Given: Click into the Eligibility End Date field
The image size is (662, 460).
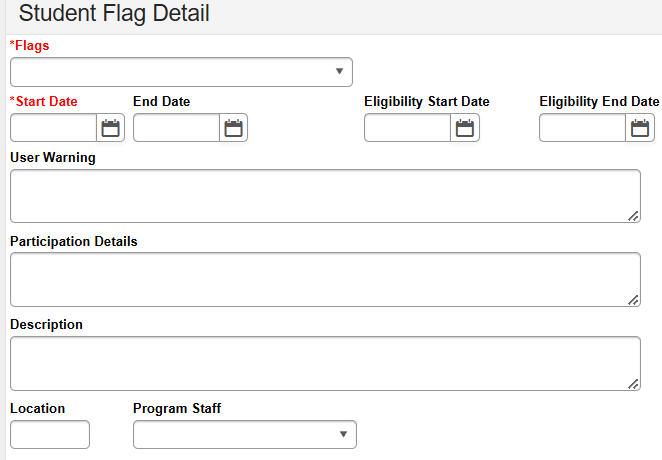Looking at the screenshot, I should [x=583, y=128].
